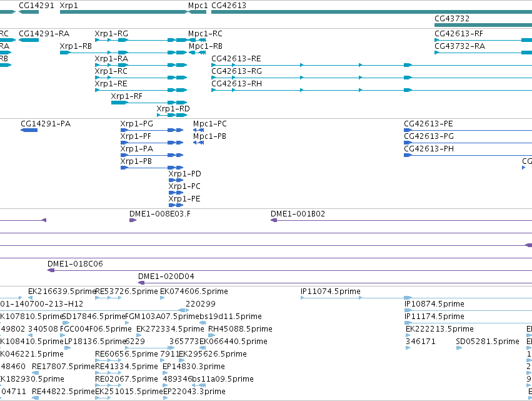Image resolution: width=532 pixels, height=401 pixels.
Task: Click the DME1-018C06 clone label
Action: [x=75, y=264]
